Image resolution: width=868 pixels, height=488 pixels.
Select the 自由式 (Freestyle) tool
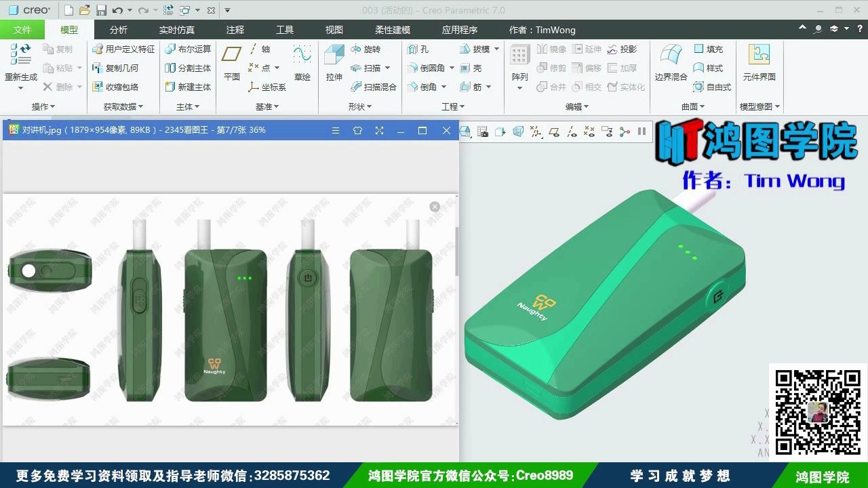pos(713,87)
